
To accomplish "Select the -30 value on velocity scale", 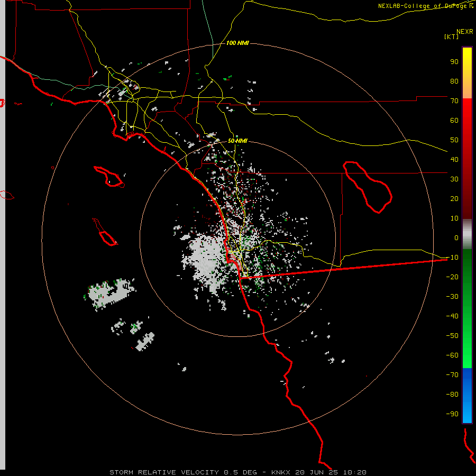I will 452,297.
